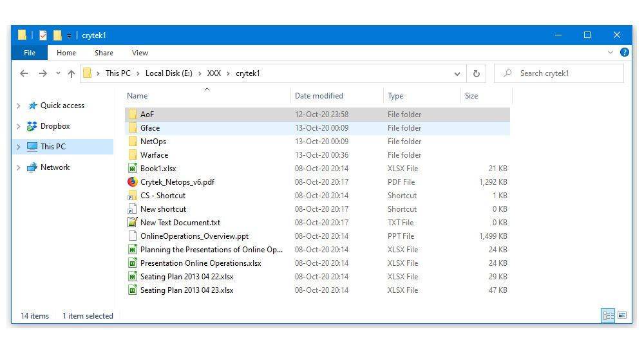
Task: Expand Network in navigation pane
Action: point(19,167)
